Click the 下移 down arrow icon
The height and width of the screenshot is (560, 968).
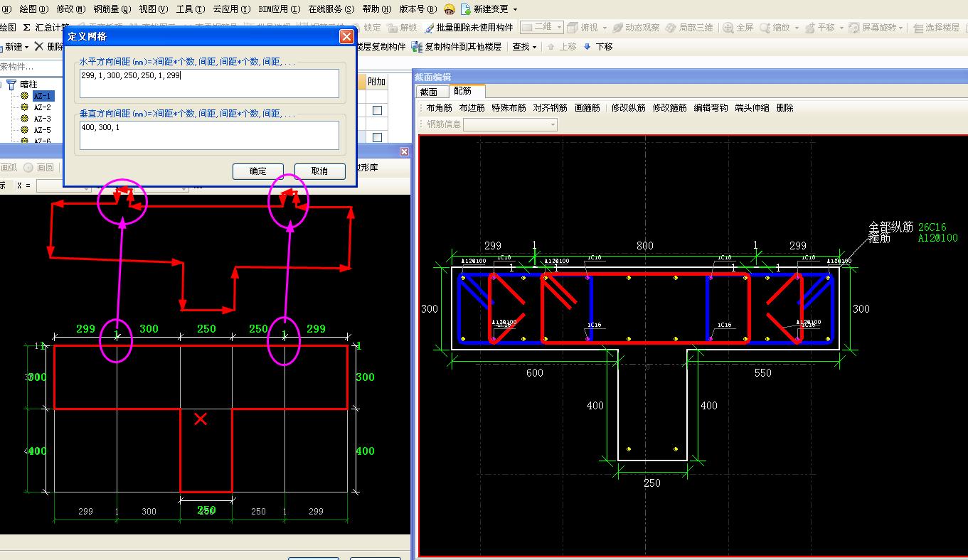587,46
